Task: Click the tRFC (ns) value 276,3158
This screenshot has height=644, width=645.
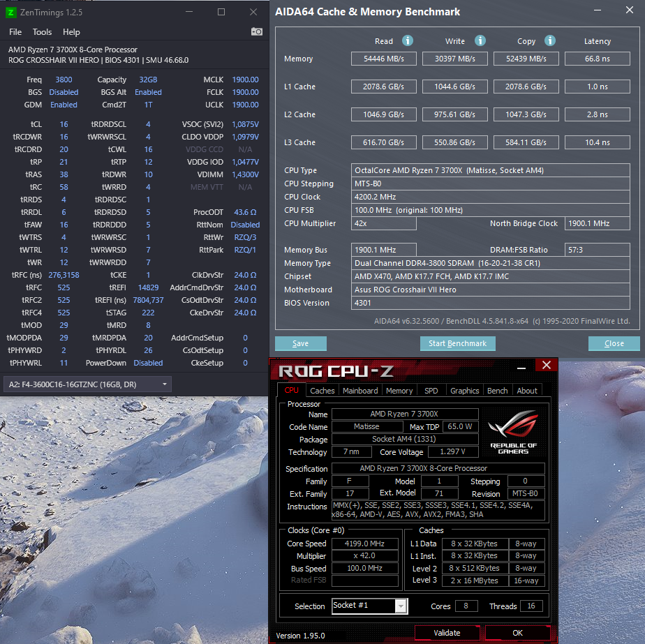Action: (x=64, y=275)
